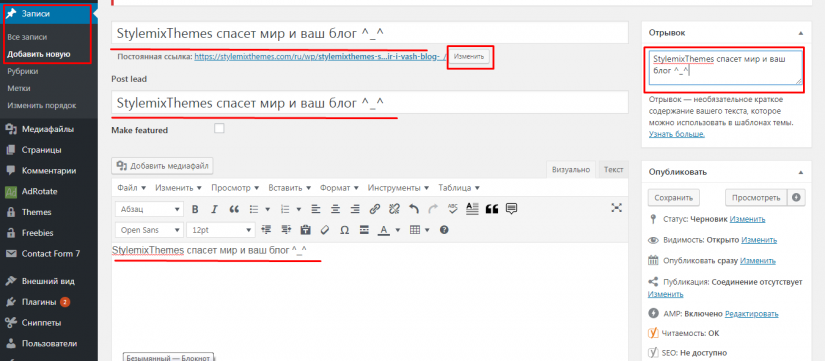The height and width of the screenshot is (361, 825).
Task: Click the speech bubble icon in toolbar
Action: click(x=511, y=209)
